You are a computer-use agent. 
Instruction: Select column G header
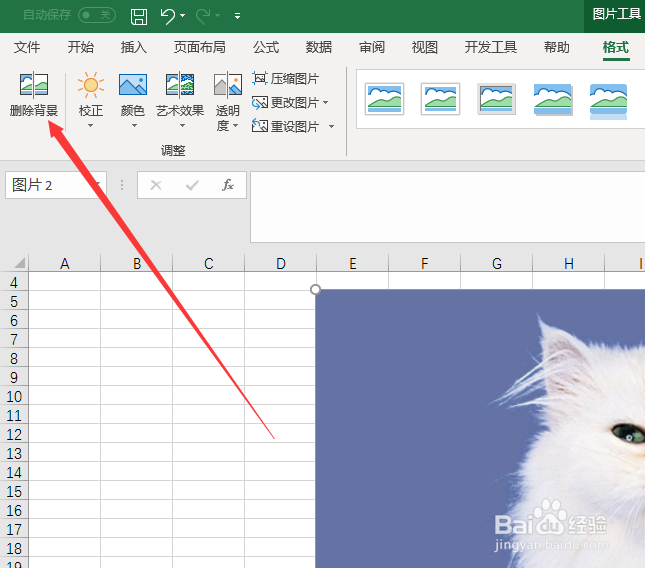pyautogui.click(x=497, y=263)
